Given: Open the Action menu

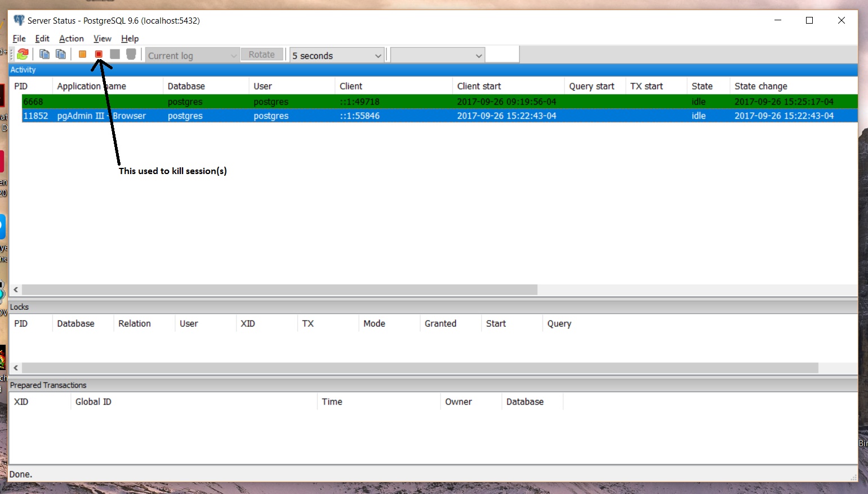Looking at the screenshot, I should pos(71,38).
